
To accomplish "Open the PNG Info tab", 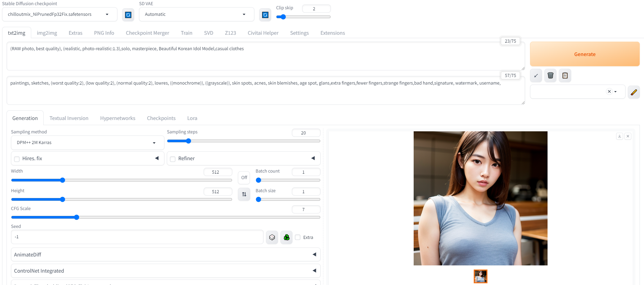I will point(104,33).
